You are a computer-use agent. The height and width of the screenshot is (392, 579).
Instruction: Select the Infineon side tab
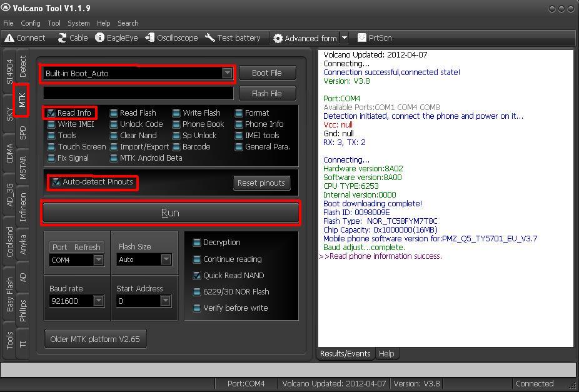tap(23, 207)
